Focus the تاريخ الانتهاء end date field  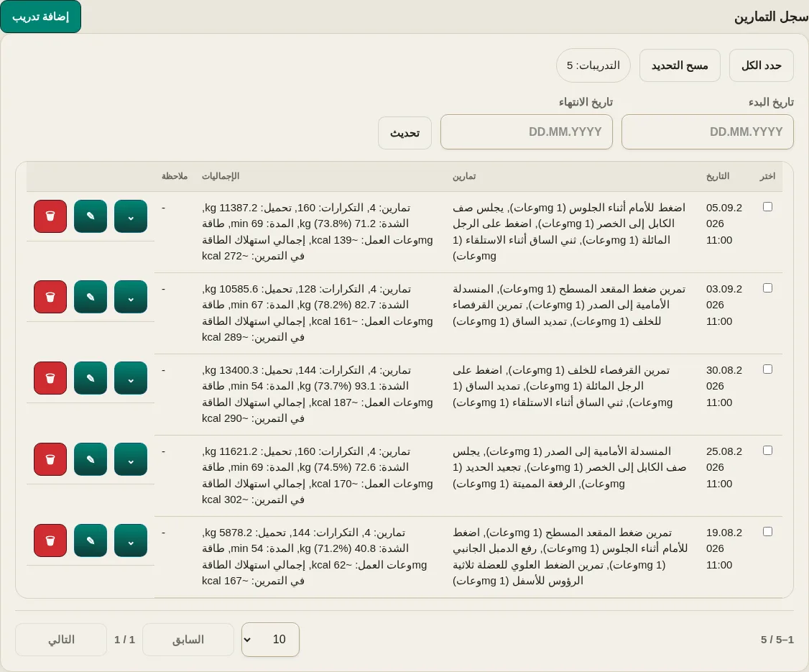[526, 132]
